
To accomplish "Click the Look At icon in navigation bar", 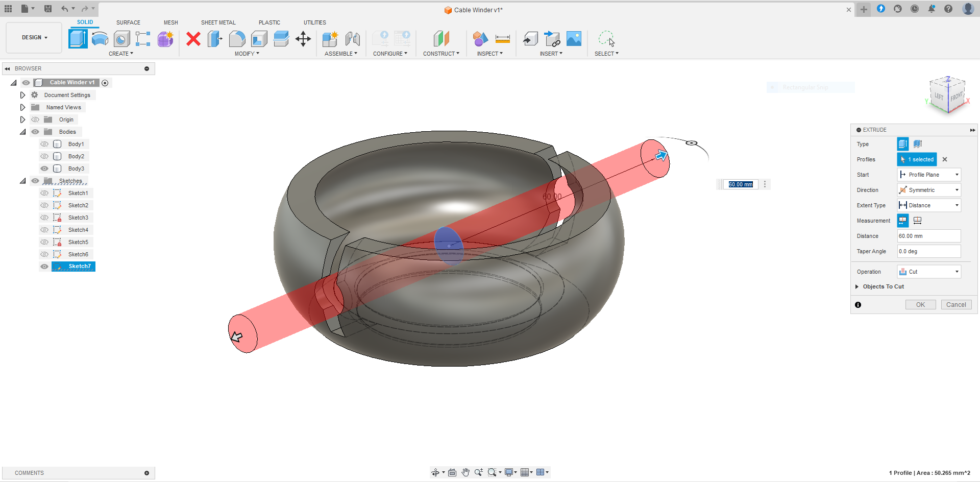I will coord(452,472).
